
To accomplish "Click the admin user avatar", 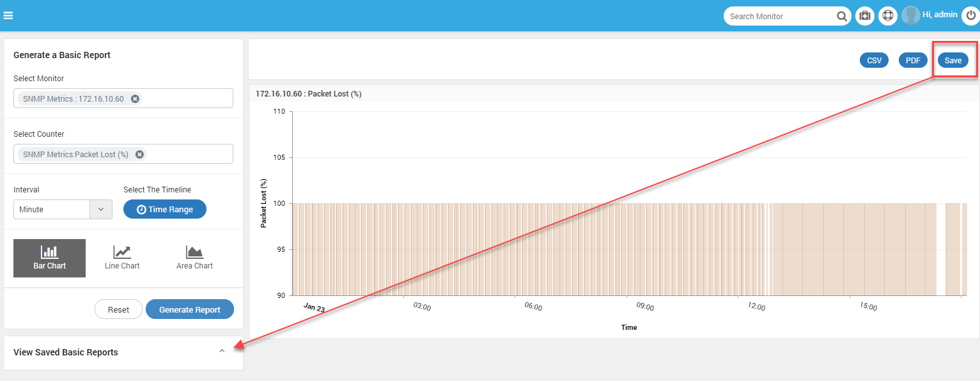I will [x=910, y=15].
